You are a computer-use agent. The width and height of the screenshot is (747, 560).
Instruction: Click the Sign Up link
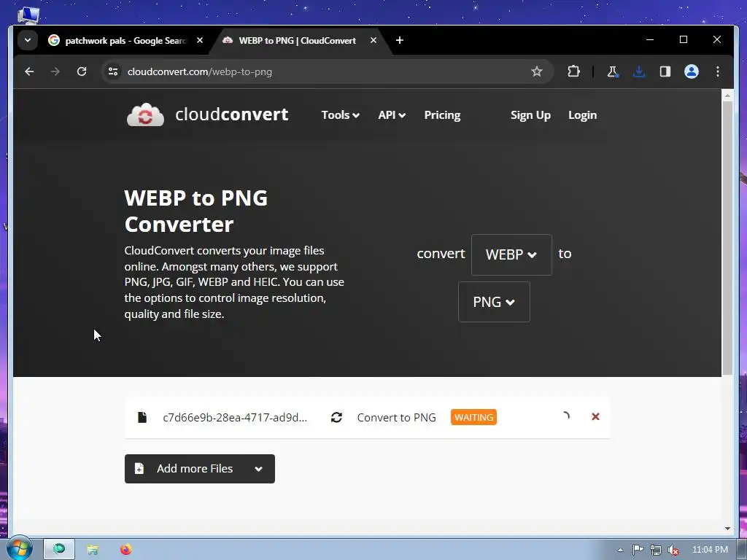click(x=530, y=115)
